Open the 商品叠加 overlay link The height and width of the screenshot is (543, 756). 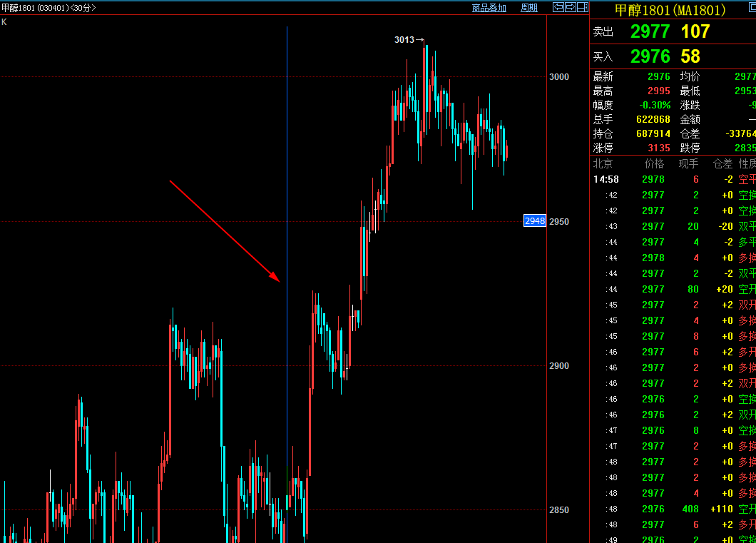pos(489,8)
